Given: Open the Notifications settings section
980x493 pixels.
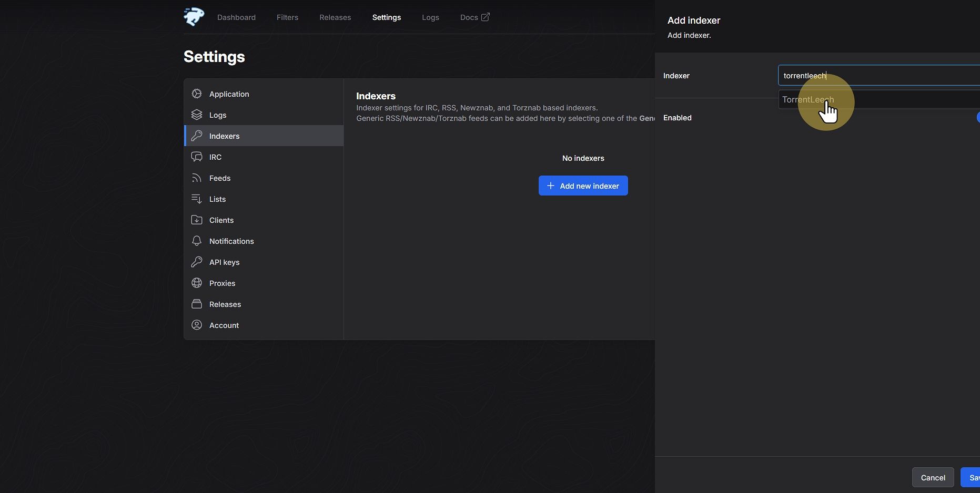Looking at the screenshot, I should 264,241.
